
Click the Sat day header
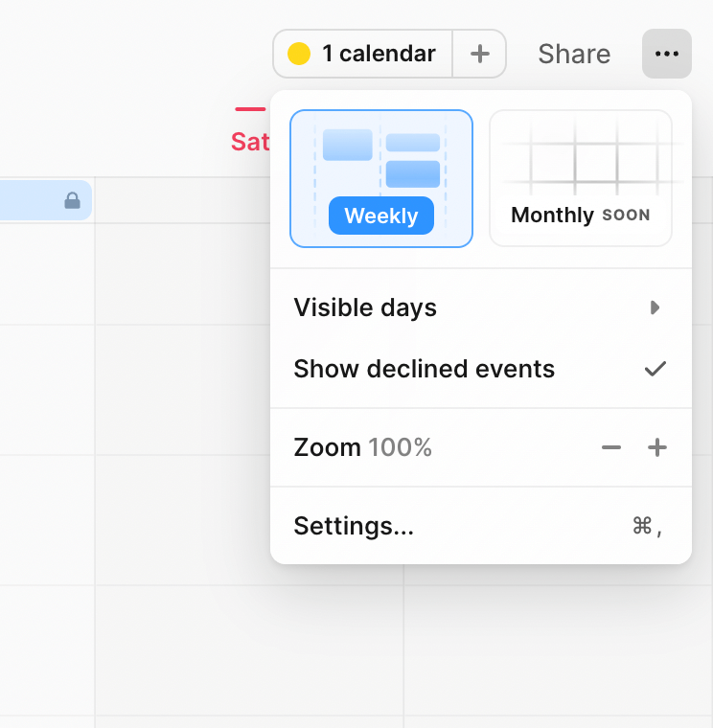(x=249, y=141)
